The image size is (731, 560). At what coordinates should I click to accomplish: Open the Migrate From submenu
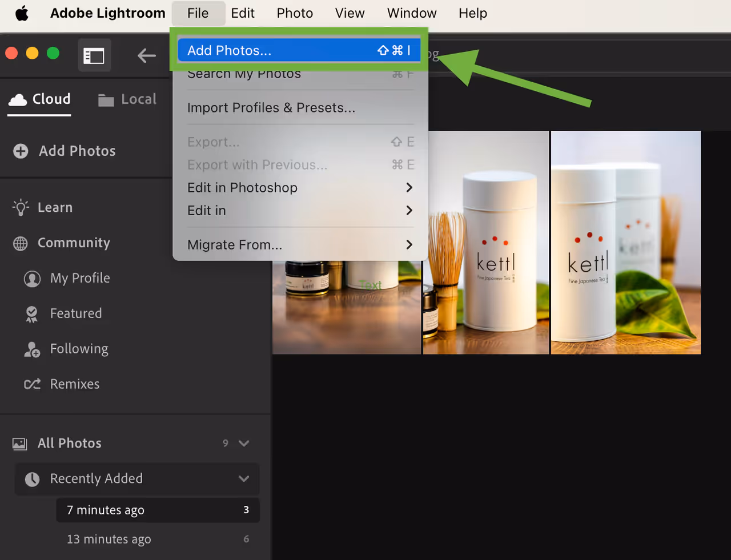(x=235, y=244)
